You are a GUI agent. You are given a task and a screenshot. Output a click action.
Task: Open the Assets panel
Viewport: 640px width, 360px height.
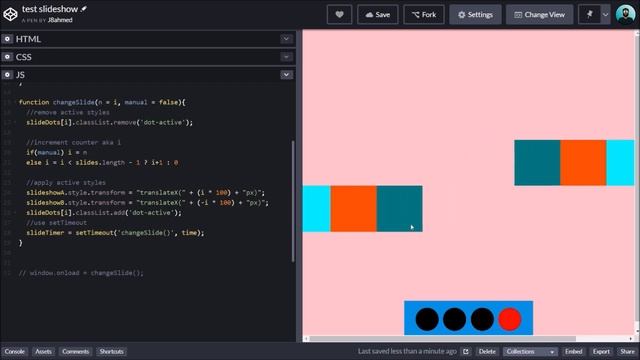coord(43,351)
